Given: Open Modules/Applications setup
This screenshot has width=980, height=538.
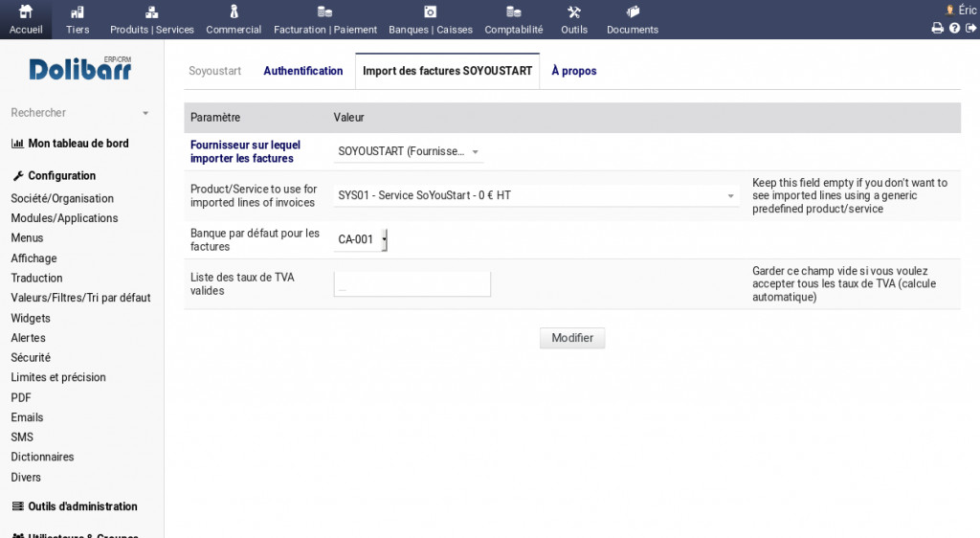Looking at the screenshot, I should (x=64, y=218).
